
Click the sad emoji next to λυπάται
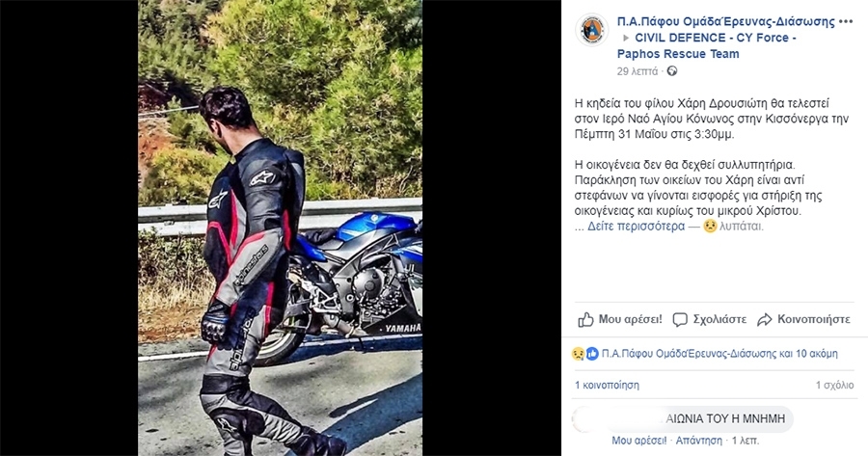coord(710,226)
